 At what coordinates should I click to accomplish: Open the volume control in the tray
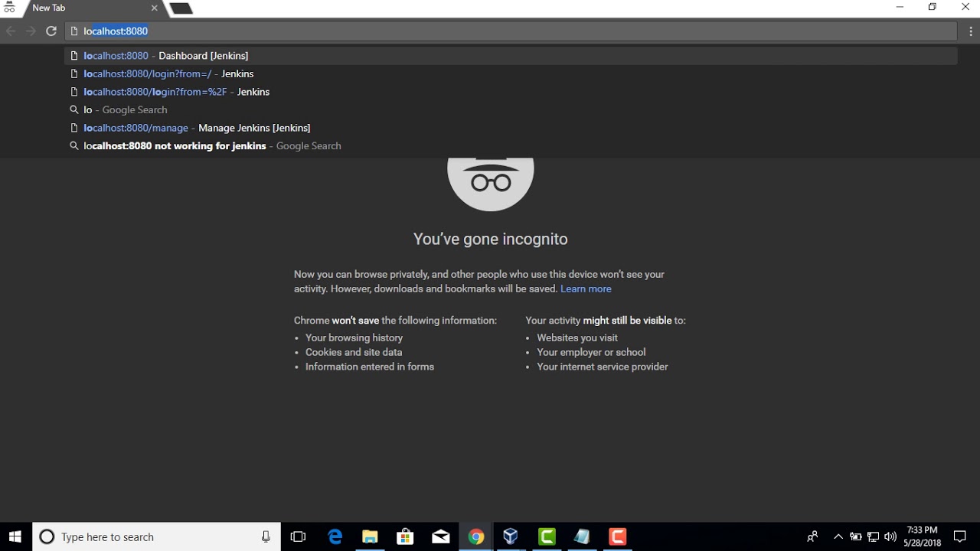[890, 536]
